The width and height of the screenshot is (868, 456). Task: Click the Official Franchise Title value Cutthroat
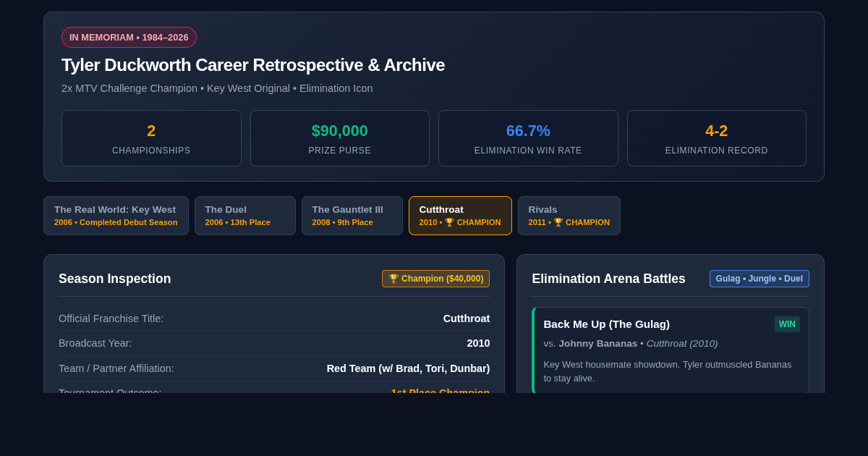pos(467,318)
